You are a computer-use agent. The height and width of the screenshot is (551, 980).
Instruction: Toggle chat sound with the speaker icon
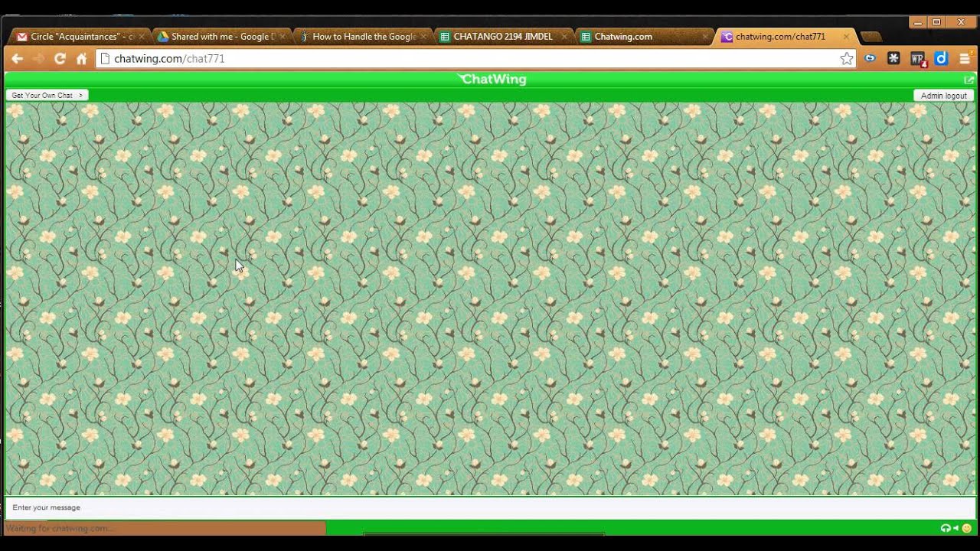955,528
